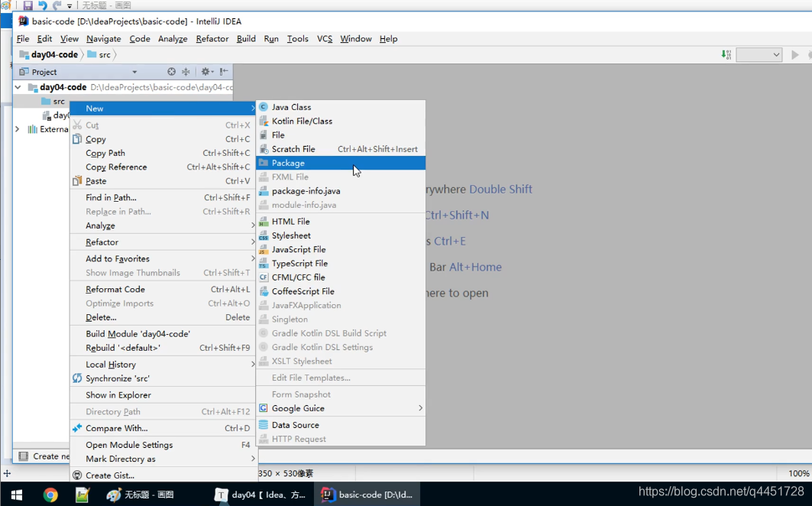
Task: Select Scratch File option
Action: (x=341, y=149)
